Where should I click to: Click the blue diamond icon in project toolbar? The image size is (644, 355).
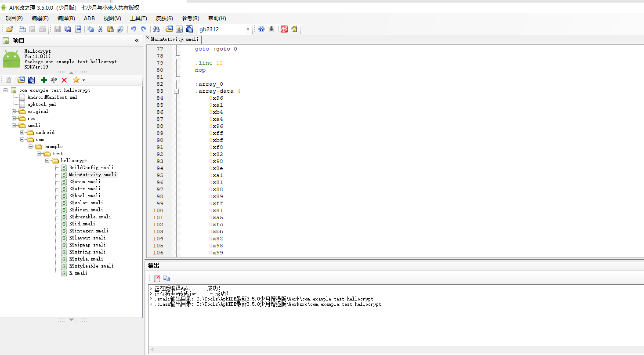pyautogui.click(x=32, y=80)
